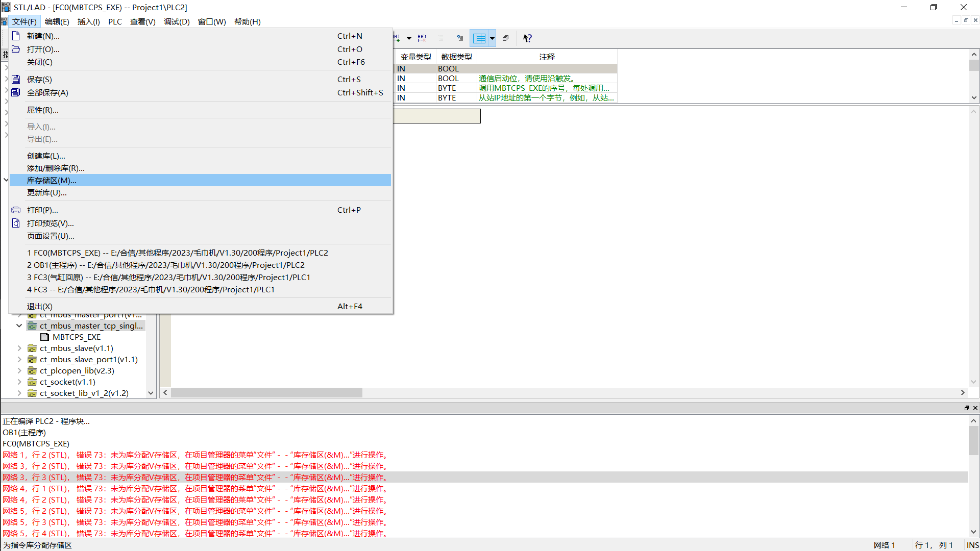The width and height of the screenshot is (980, 551).
Task: Open dropdown arrow beside insert network icon
Action: 409,38
